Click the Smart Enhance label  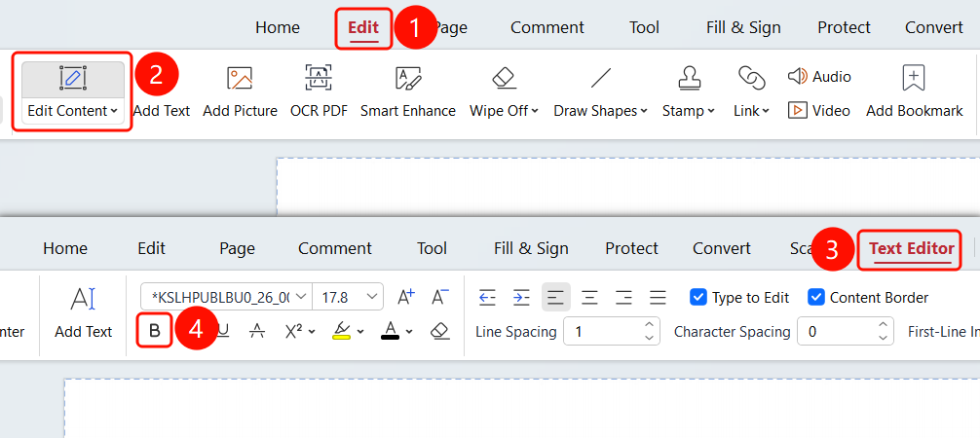pos(408,111)
